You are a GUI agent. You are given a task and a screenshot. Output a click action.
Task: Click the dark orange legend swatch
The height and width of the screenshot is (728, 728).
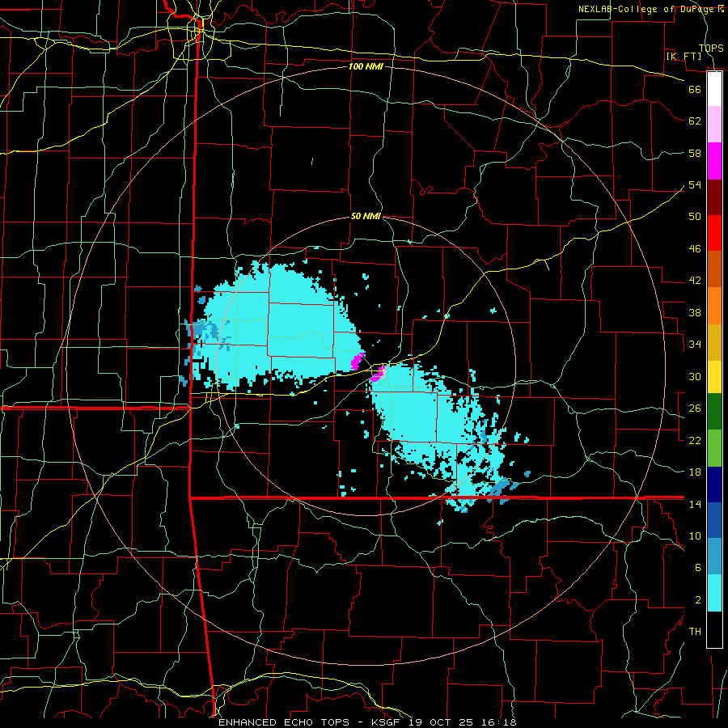714,269
